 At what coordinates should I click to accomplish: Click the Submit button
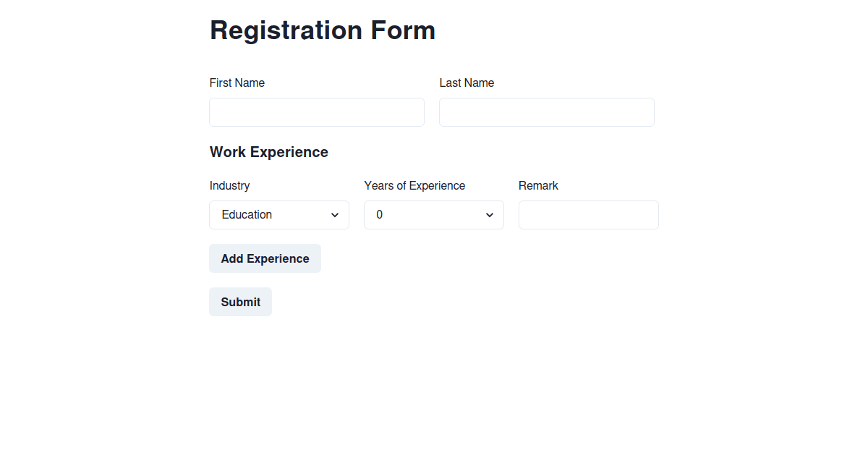(240, 301)
